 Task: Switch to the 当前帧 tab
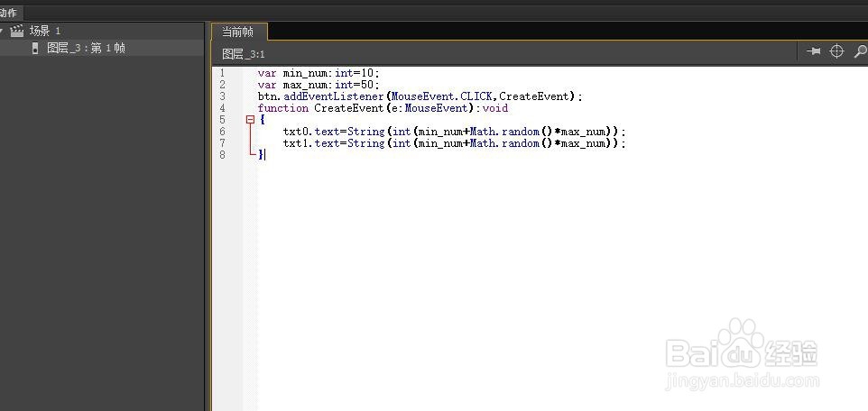tap(238, 32)
